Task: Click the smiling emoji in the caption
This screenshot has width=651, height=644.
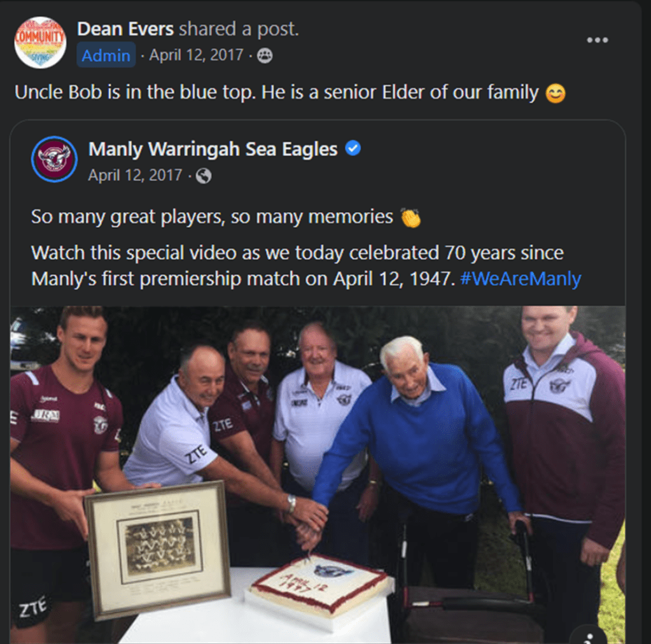Action: pyautogui.click(x=556, y=93)
